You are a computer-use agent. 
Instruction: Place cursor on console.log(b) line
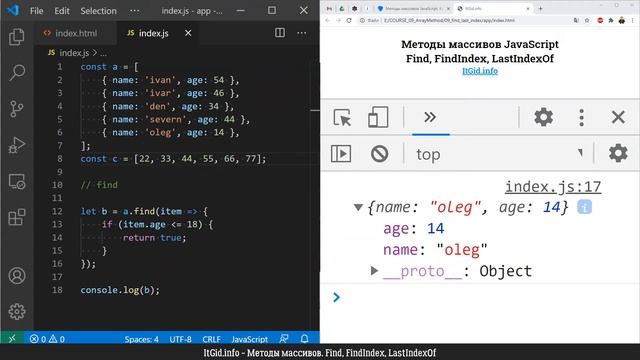pos(120,290)
